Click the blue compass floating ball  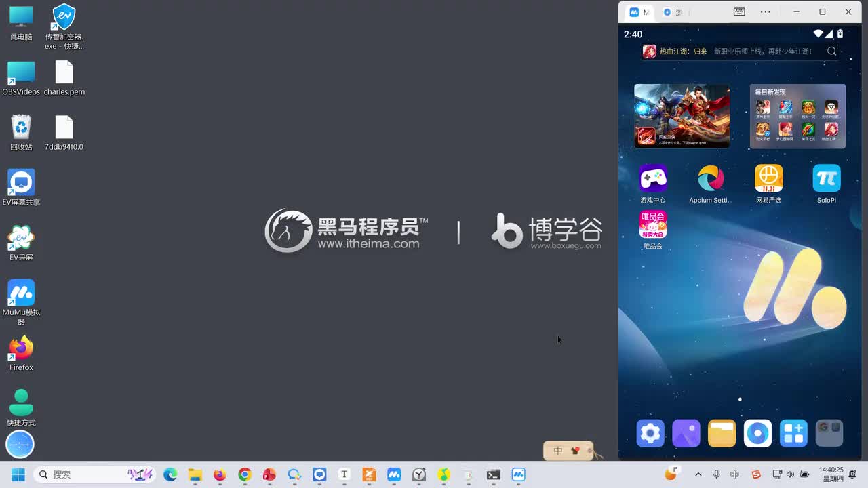coord(20,445)
